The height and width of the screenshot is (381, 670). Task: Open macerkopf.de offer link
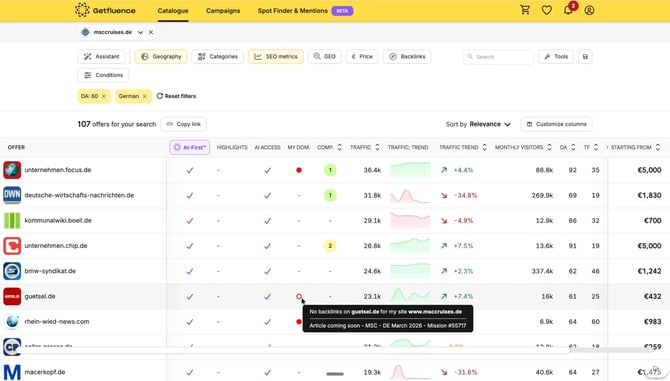tap(45, 372)
